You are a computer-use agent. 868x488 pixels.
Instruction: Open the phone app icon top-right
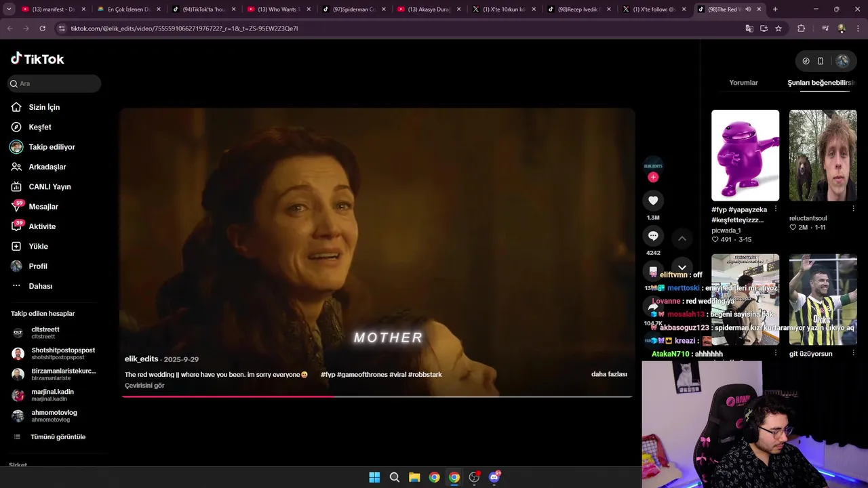click(821, 61)
